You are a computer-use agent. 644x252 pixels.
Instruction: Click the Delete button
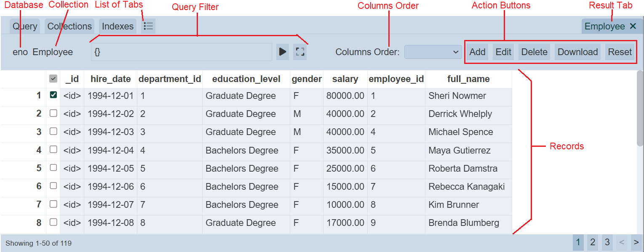coord(534,52)
